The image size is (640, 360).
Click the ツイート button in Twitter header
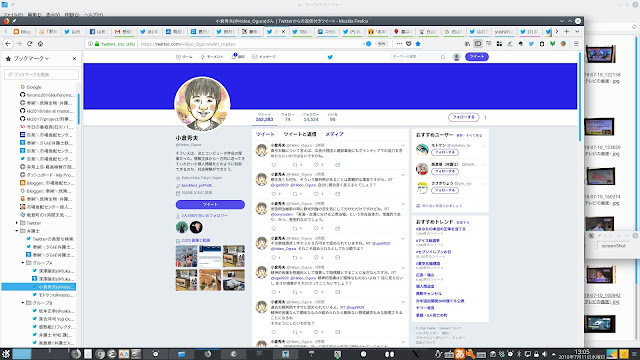(477, 57)
